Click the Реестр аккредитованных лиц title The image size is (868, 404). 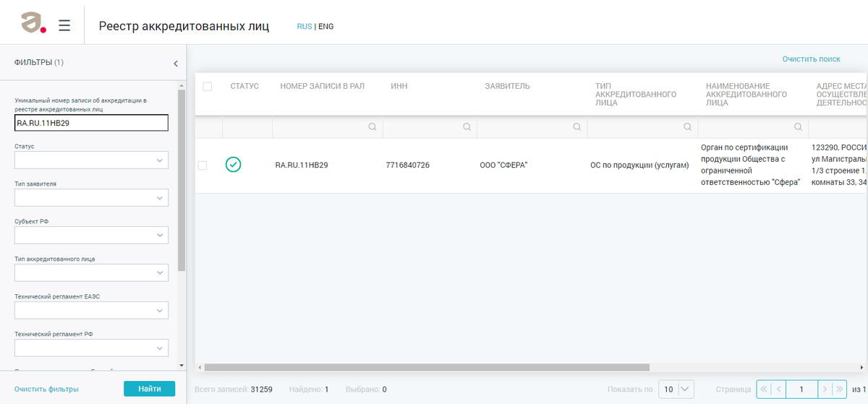click(184, 26)
